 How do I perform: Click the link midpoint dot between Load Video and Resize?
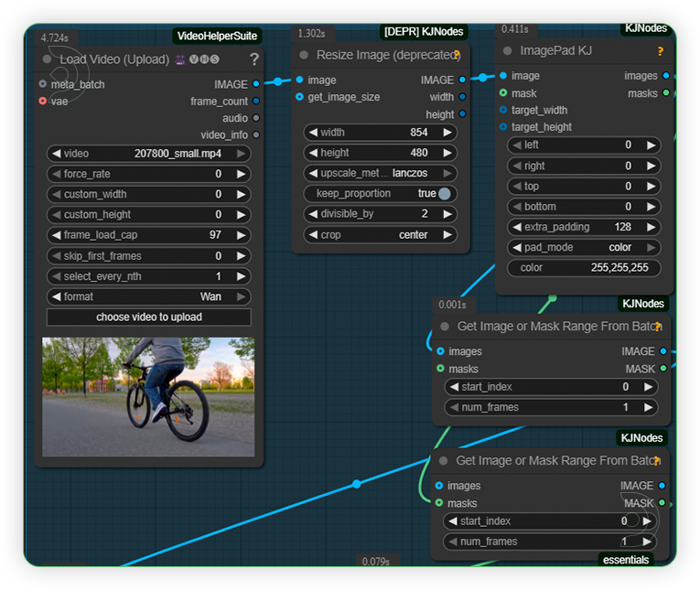click(277, 81)
